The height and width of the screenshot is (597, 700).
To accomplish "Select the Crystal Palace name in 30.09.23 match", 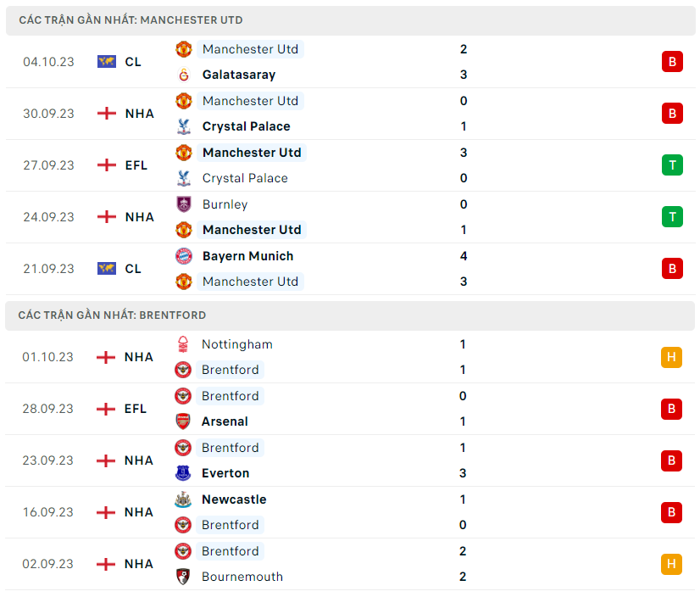I will coord(246,126).
